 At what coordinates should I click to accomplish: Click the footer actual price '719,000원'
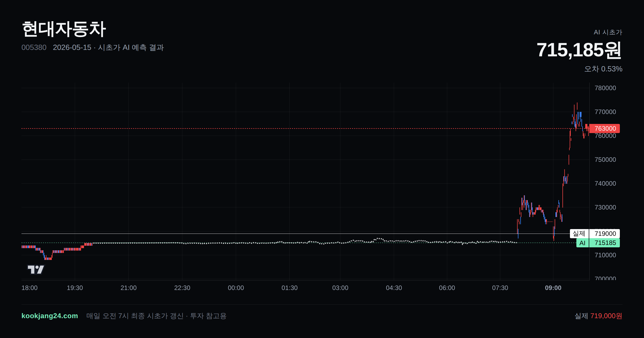[606, 316]
